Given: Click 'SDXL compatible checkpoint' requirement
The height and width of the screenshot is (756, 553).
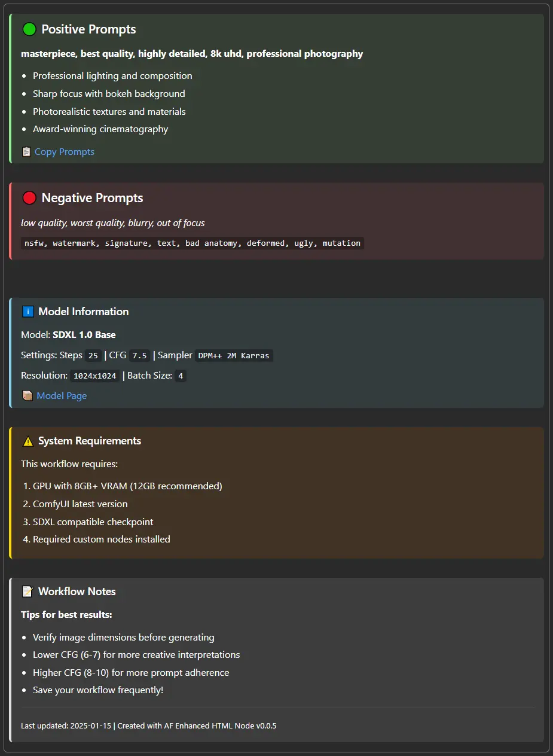Looking at the screenshot, I should click(93, 522).
